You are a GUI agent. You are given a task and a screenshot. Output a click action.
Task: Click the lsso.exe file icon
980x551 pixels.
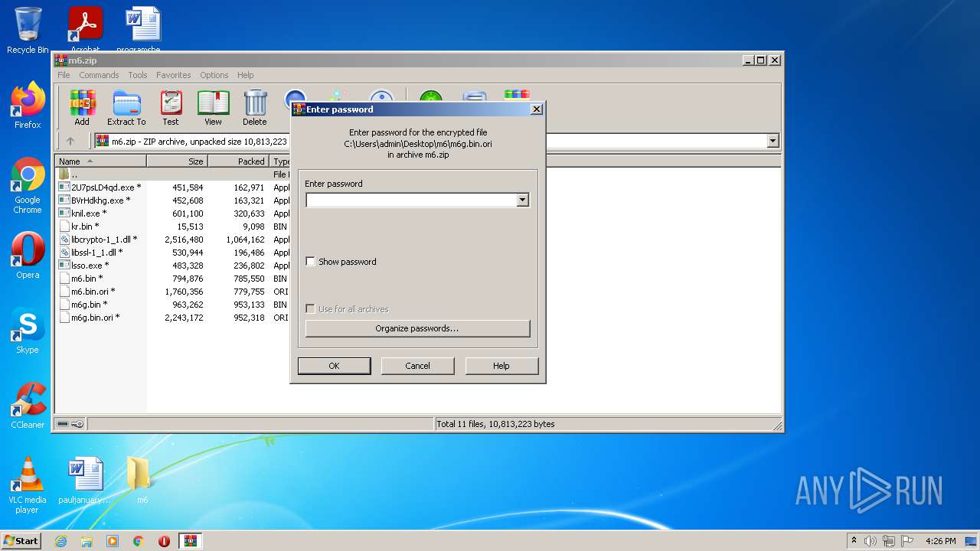[64, 266]
